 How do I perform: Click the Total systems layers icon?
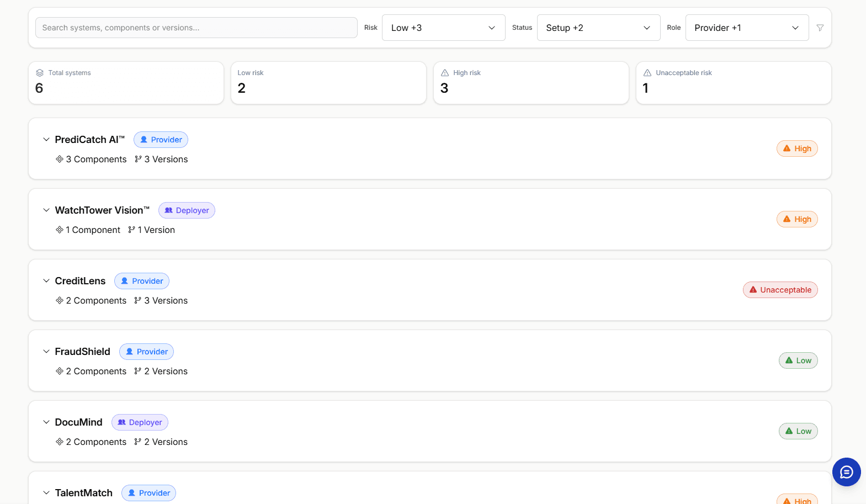tap(40, 73)
